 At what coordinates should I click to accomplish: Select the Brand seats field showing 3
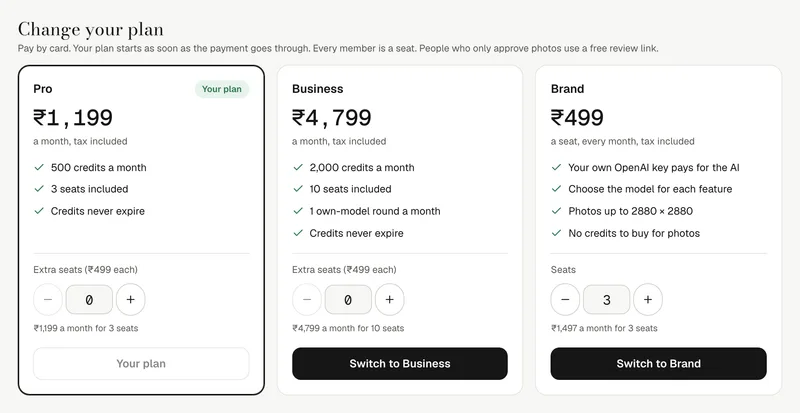[607, 300]
